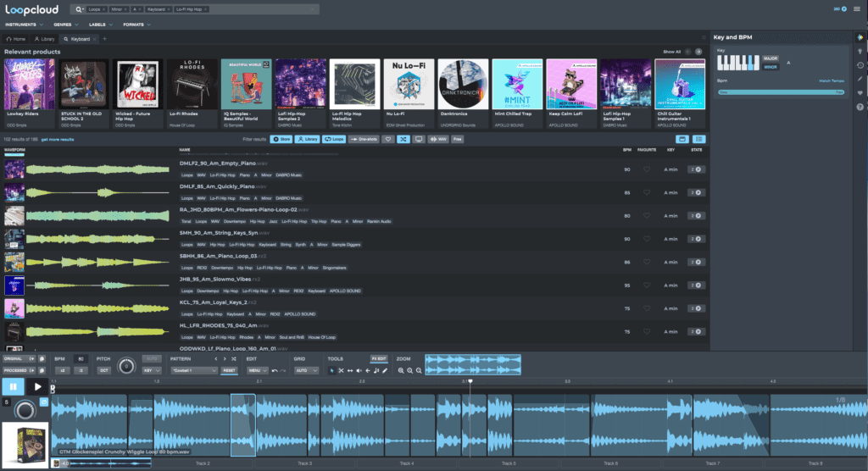Switch to the Home tab
868x471 pixels.
(x=16, y=39)
